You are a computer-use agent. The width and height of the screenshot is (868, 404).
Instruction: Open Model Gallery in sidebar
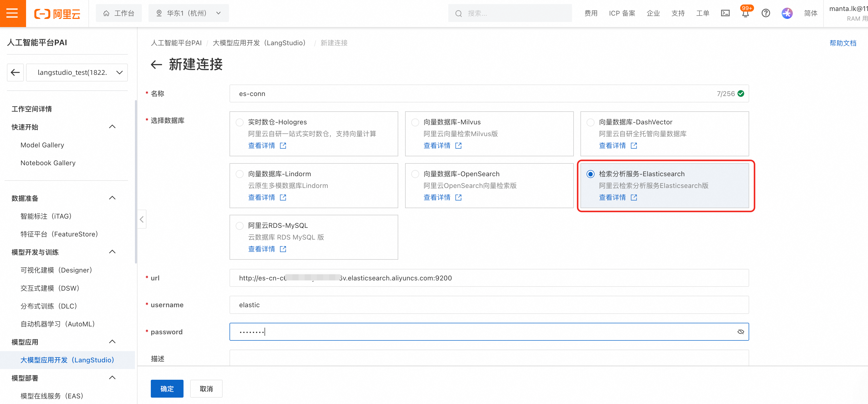point(42,145)
